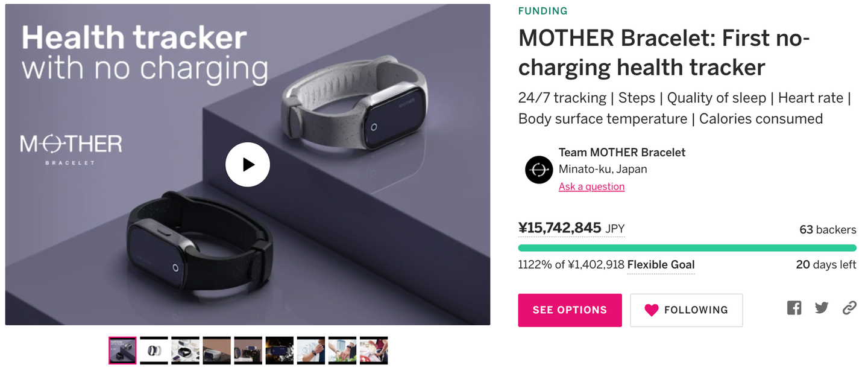The width and height of the screenshot is (868, 385).
Task: Click the Team MOTHER Bracelet name
Action: click(621, 153)
